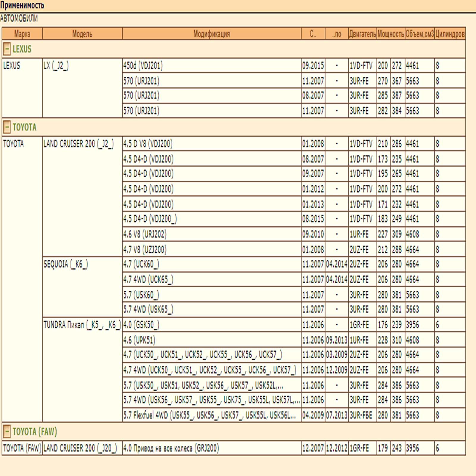Click the 4.7 V8 (UZJ200) modification
This screenshot has height=476, width=476.
(x=212, y=249)
